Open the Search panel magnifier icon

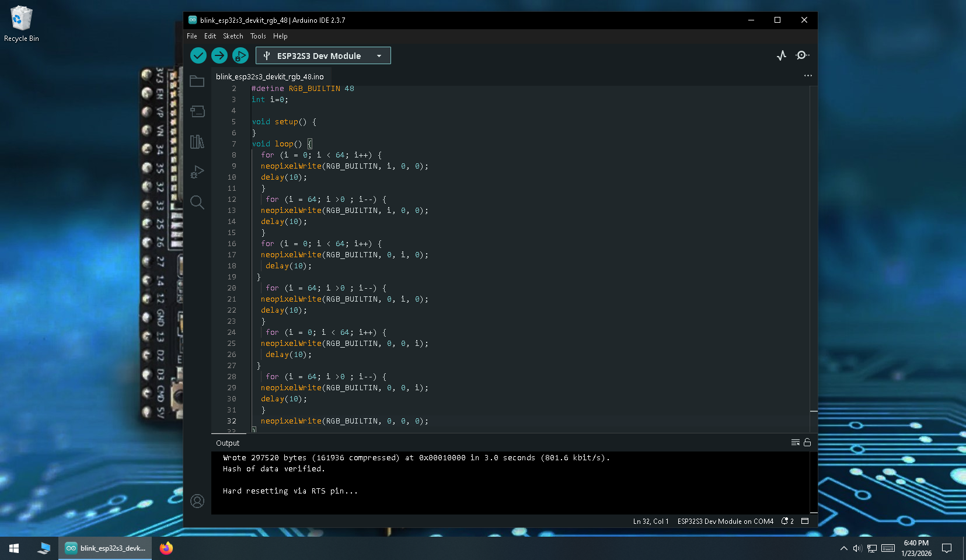pos(197,202)
